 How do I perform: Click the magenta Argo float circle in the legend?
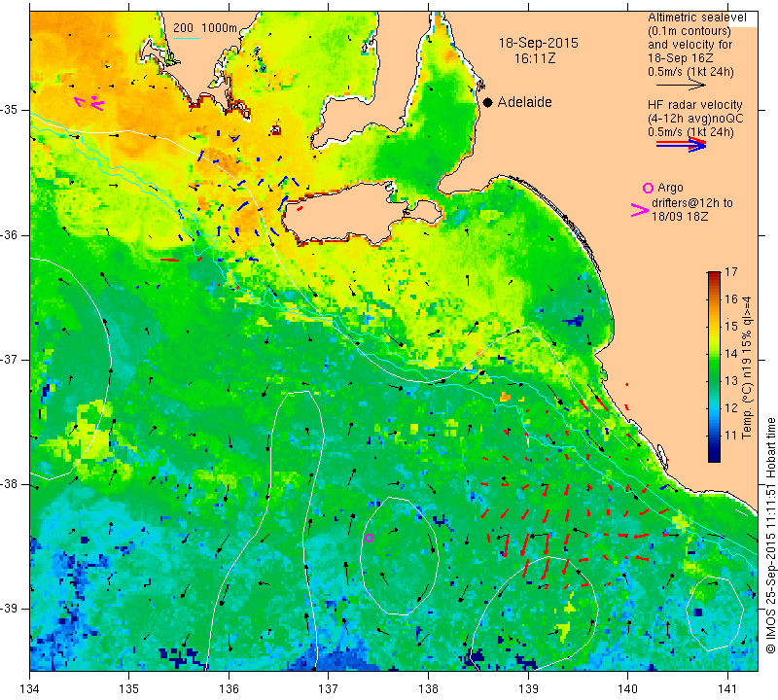coord(648,188)
